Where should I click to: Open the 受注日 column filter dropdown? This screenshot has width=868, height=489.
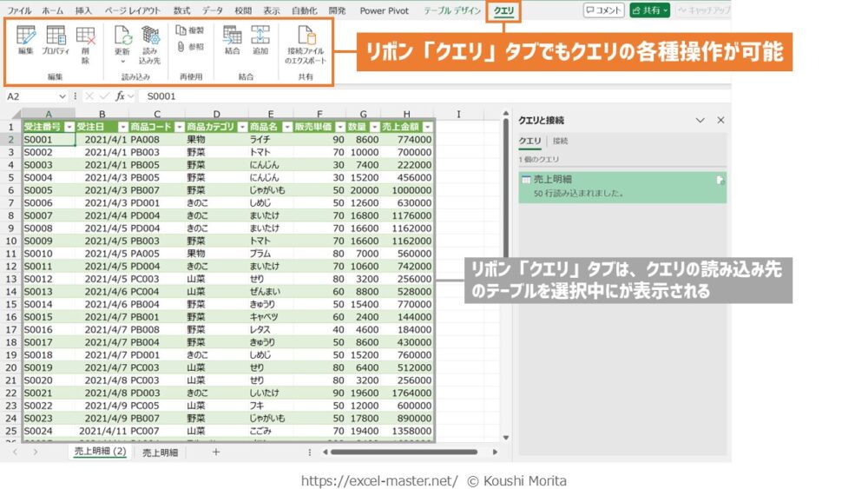(122, 127)
